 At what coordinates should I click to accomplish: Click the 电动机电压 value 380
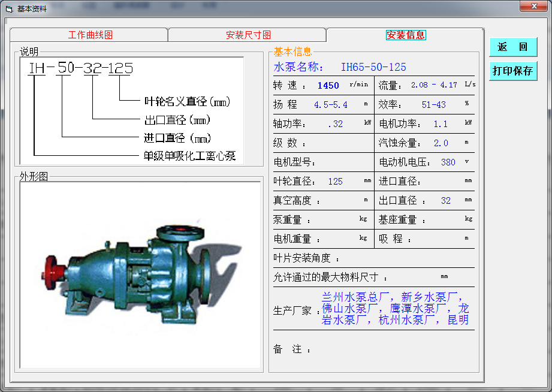coord(448,162)
